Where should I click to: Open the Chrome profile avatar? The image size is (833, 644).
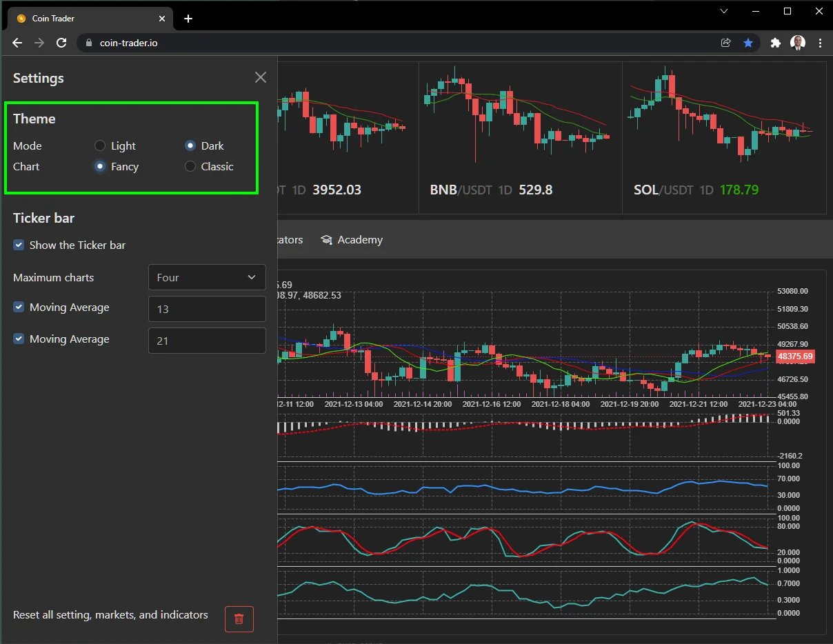(797, 42)
